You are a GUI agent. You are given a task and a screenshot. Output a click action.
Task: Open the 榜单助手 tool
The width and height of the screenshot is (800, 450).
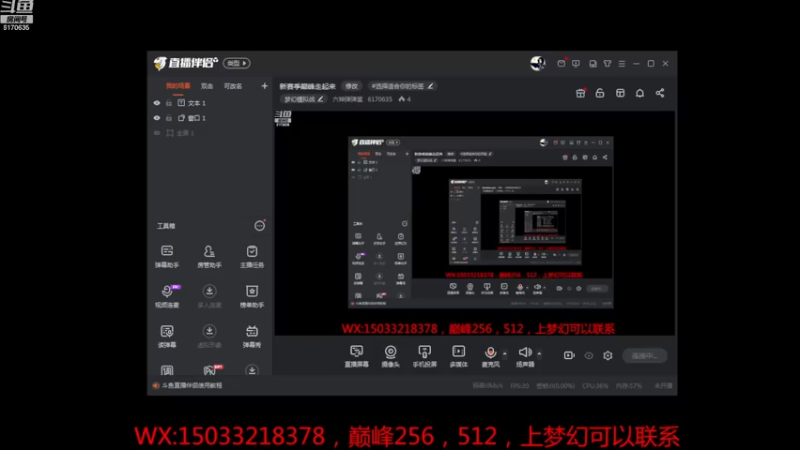252,296
